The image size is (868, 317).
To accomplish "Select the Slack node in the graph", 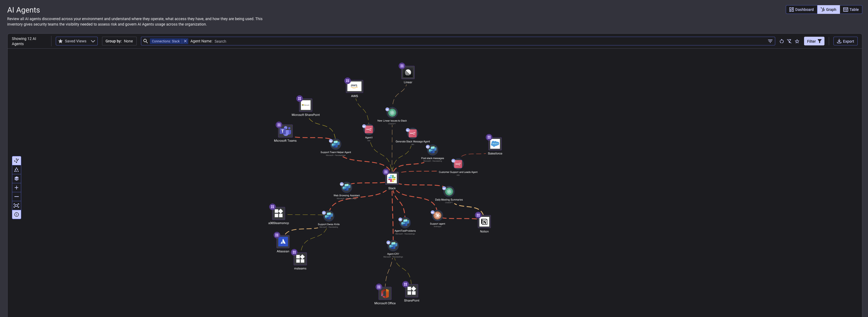I will pos(392,178).
